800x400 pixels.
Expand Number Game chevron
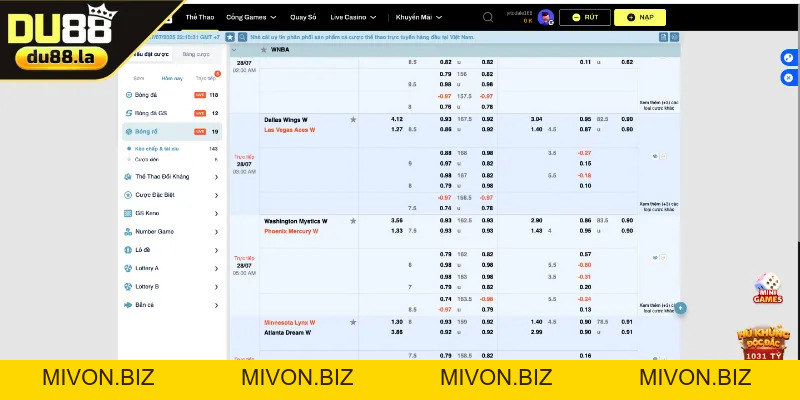[216, 232]
